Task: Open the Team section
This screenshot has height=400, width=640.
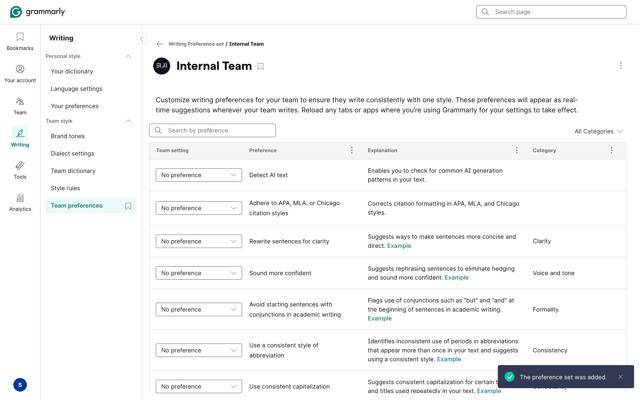Action: [x=20, y=106]
